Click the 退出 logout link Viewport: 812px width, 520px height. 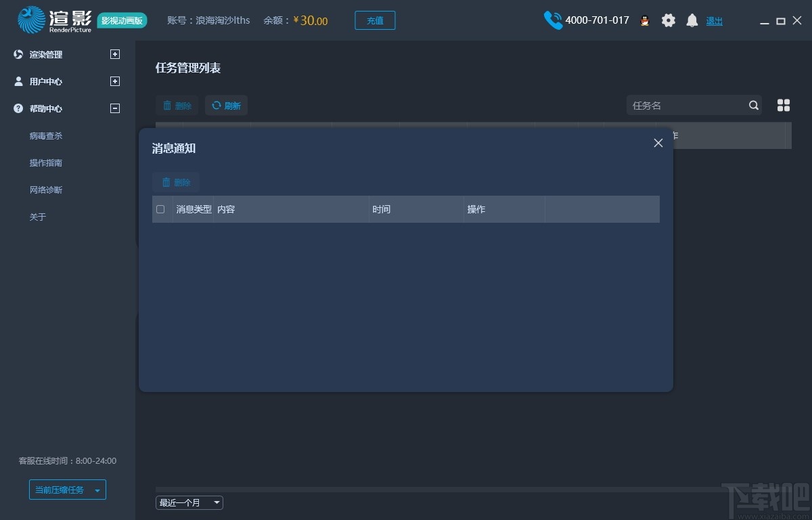(714, 21)
